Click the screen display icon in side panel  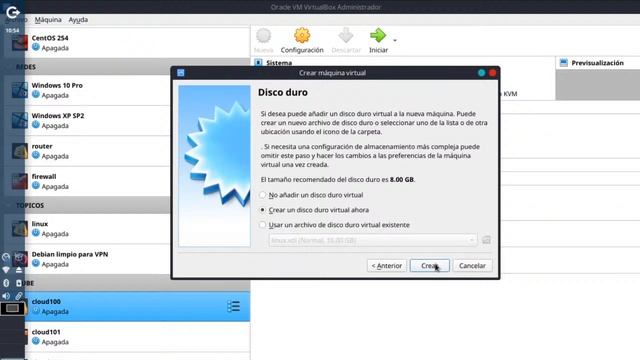12,308
